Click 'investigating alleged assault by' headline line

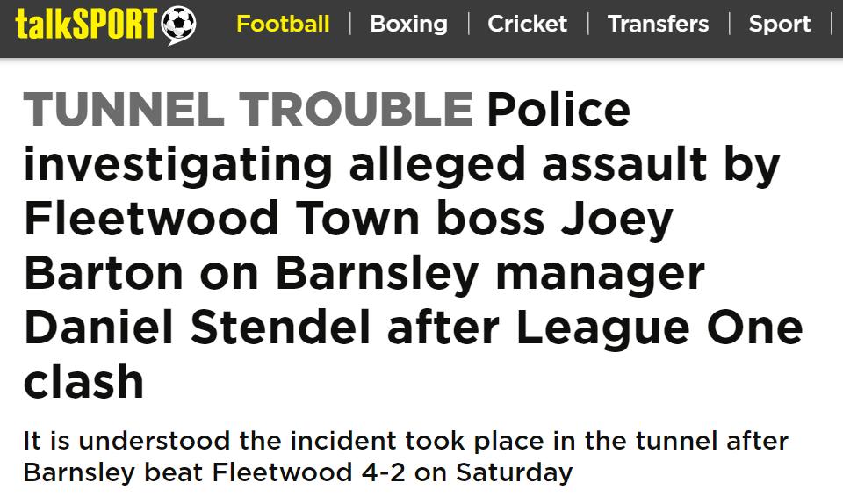tap(401, 164)
